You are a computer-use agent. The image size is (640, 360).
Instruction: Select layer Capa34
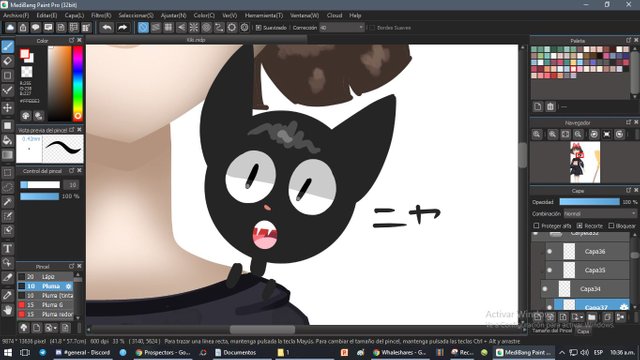[x=585, y=289]
